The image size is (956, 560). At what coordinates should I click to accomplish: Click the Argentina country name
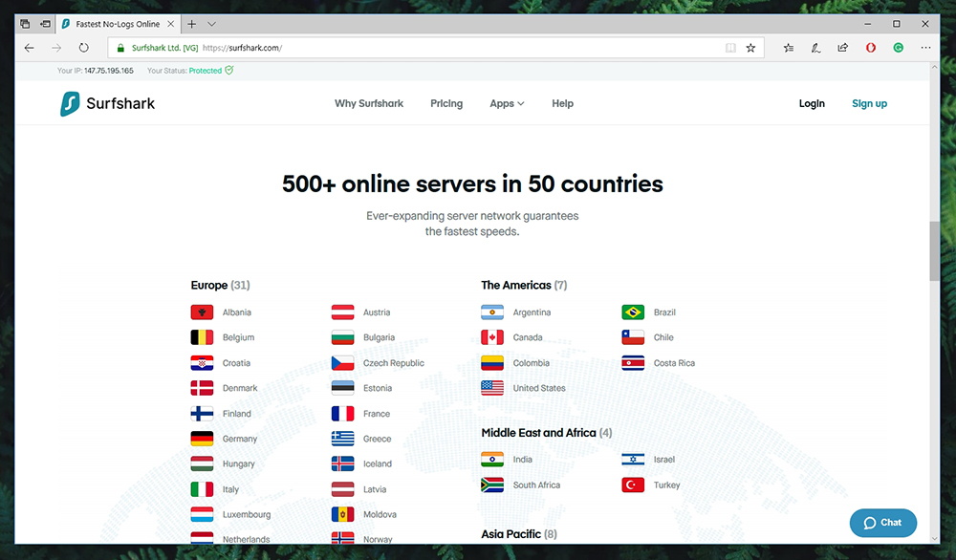532,312
